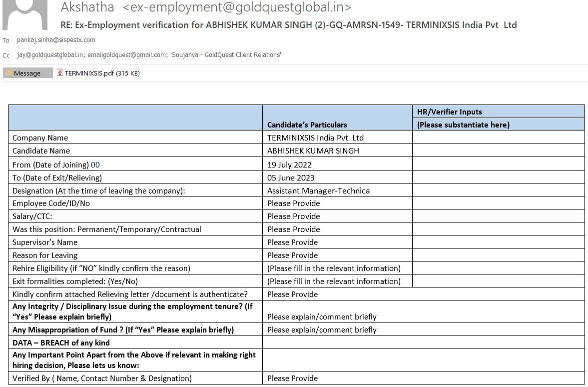Click HR input cell for Reason for Leaving
Image resolution: width=588 pixels, height=387 pixels.
pos(499,255)
